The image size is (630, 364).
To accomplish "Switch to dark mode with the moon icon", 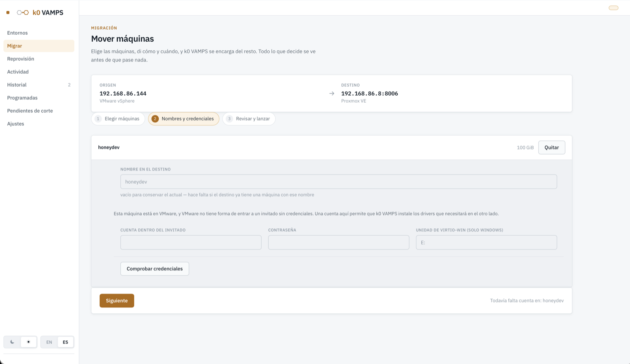I will (x=12, y=342).
